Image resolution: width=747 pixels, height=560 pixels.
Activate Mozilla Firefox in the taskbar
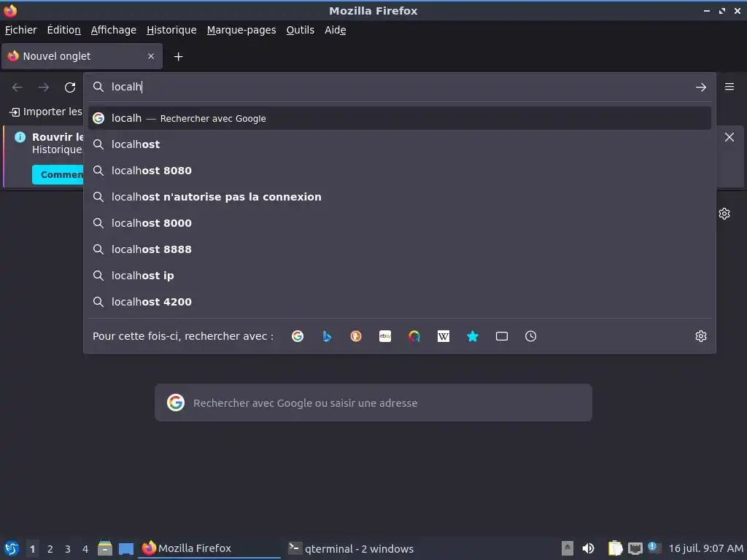click(209, 548)
